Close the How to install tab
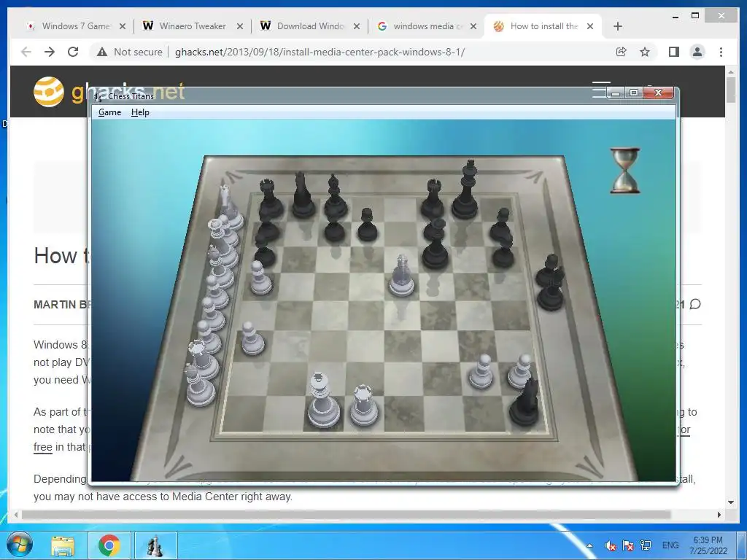The image size is (747, 560). [x=589, y=26]
